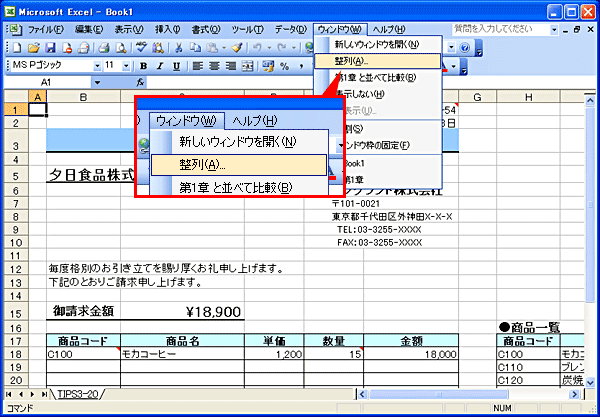Select the Format Painter brush icon
Viewport: 600px width, 417px height.
point(237,48)
